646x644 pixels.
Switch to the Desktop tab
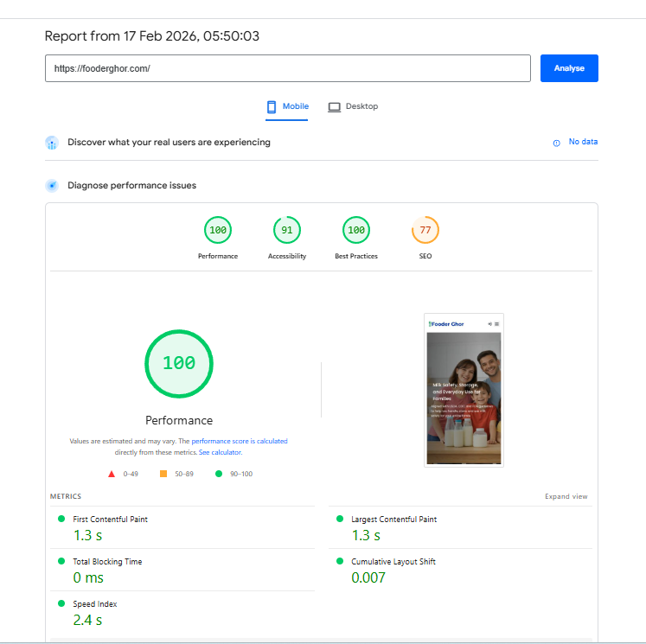pos(353,106)
